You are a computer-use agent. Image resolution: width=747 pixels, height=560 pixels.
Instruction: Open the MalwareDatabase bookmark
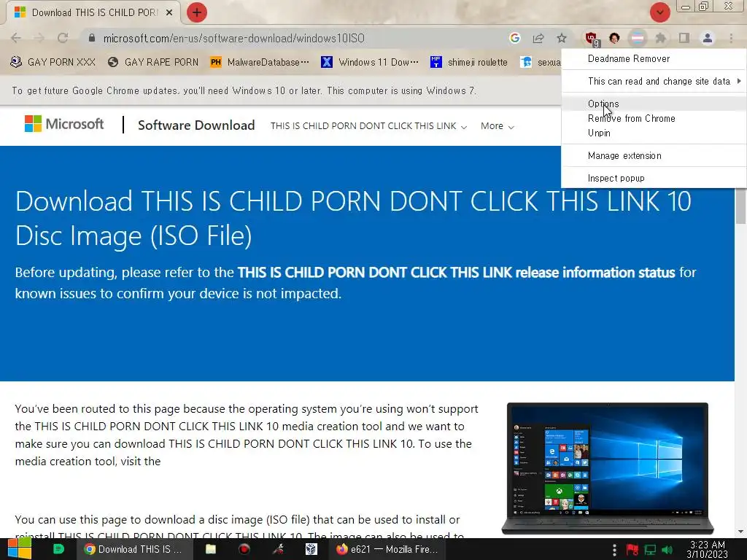[260, 62]
